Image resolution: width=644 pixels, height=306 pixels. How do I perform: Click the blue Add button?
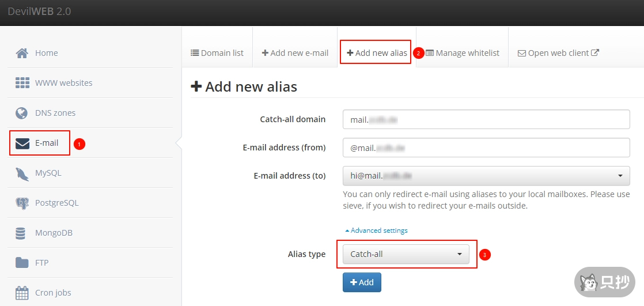[x=362, y=282]
